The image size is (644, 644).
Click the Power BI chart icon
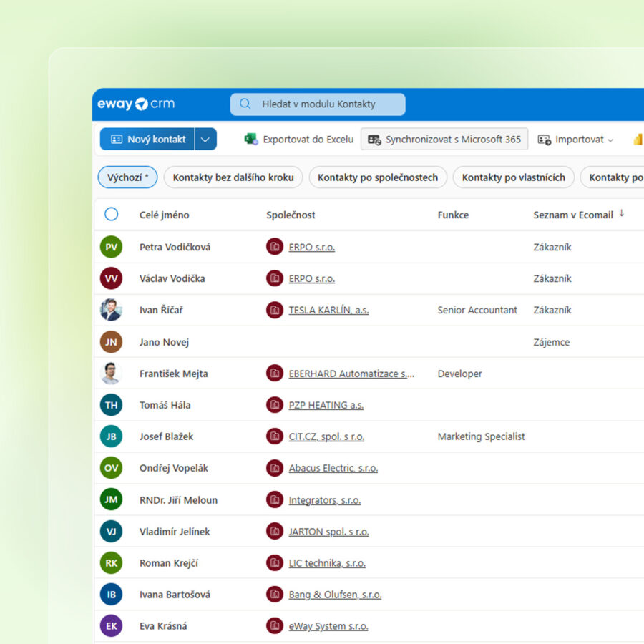(638, 140)
